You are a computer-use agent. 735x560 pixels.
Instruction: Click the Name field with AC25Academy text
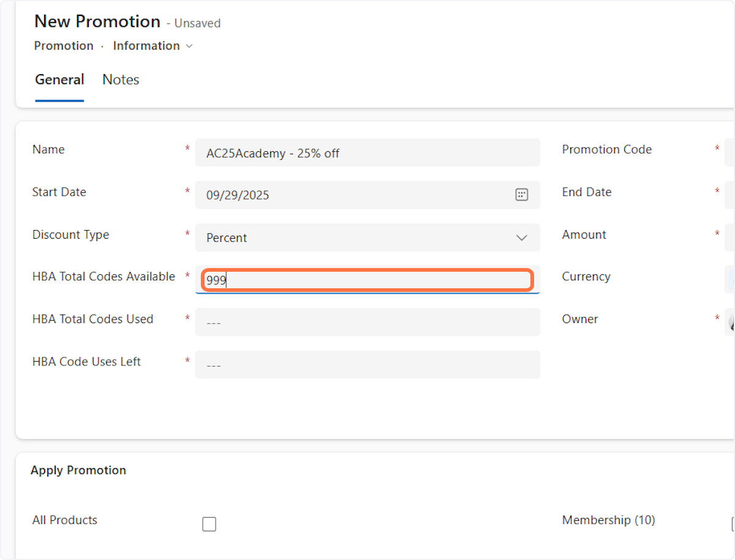coord(367,153)
